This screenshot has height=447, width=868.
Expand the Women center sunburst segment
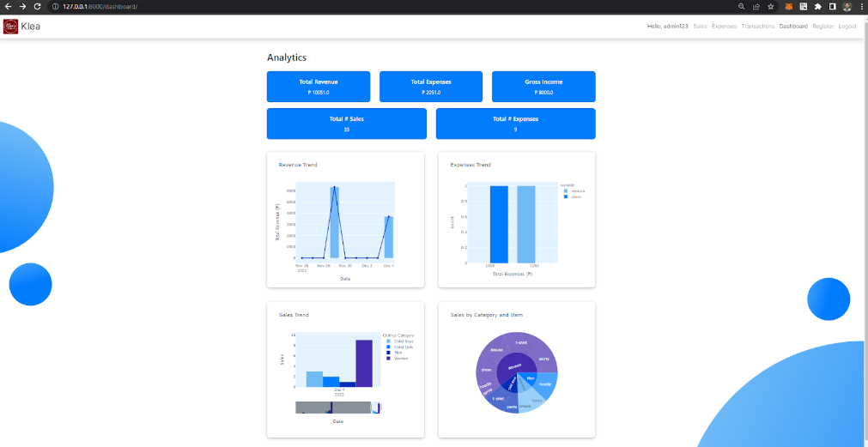pos(515,367)
